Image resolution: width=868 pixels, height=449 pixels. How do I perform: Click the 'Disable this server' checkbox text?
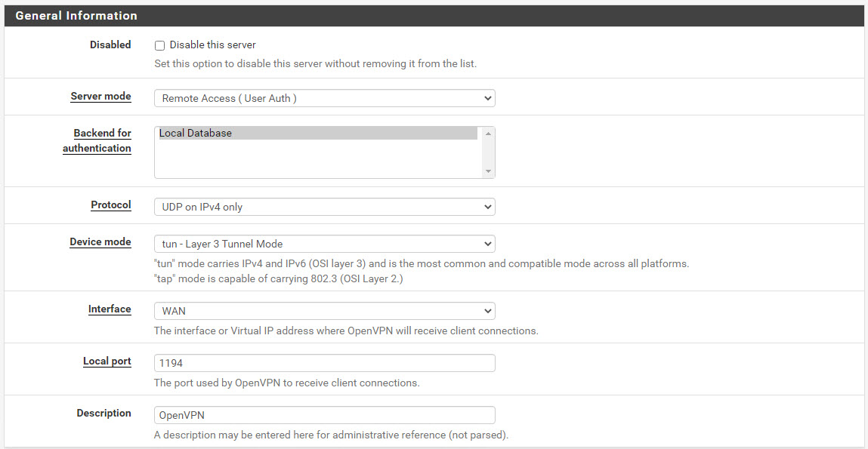[212, 45]
